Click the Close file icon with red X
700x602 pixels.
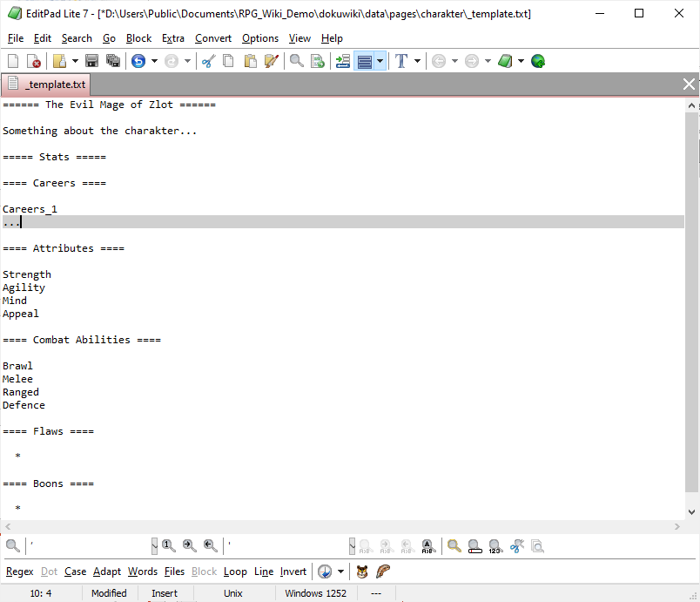click(x=34, y=61)
